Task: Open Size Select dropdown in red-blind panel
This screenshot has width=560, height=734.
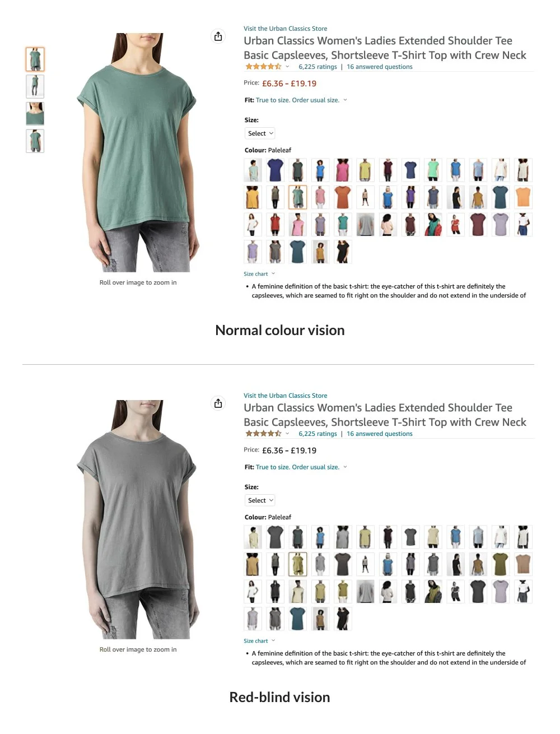Action: 260,500
